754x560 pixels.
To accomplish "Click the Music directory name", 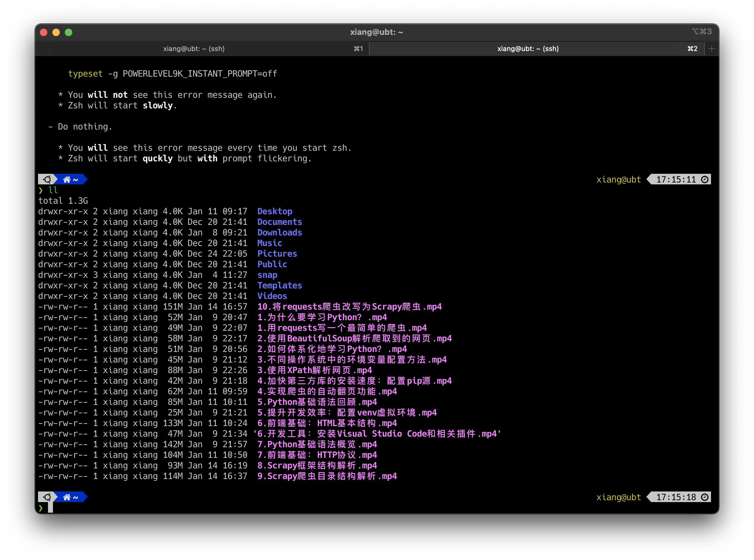I will (x=270, y=243).
